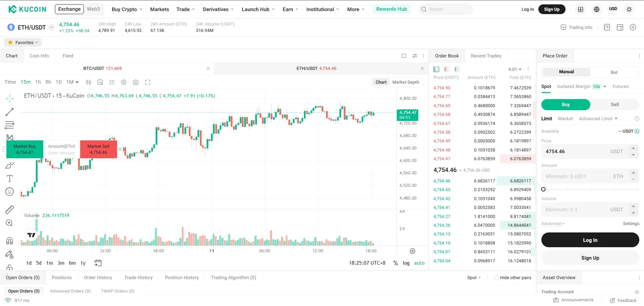Open the Recent Trades tab
Image resolution: width=644 pixels, height=306 pixels.
tap(486, 56)
